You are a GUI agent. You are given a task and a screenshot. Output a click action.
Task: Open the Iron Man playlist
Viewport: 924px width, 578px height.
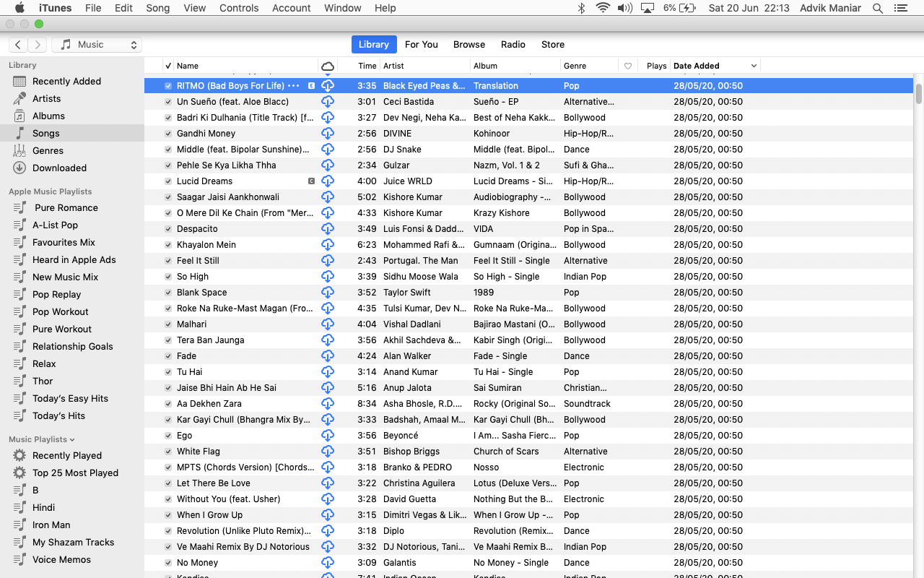pos(51,525)
